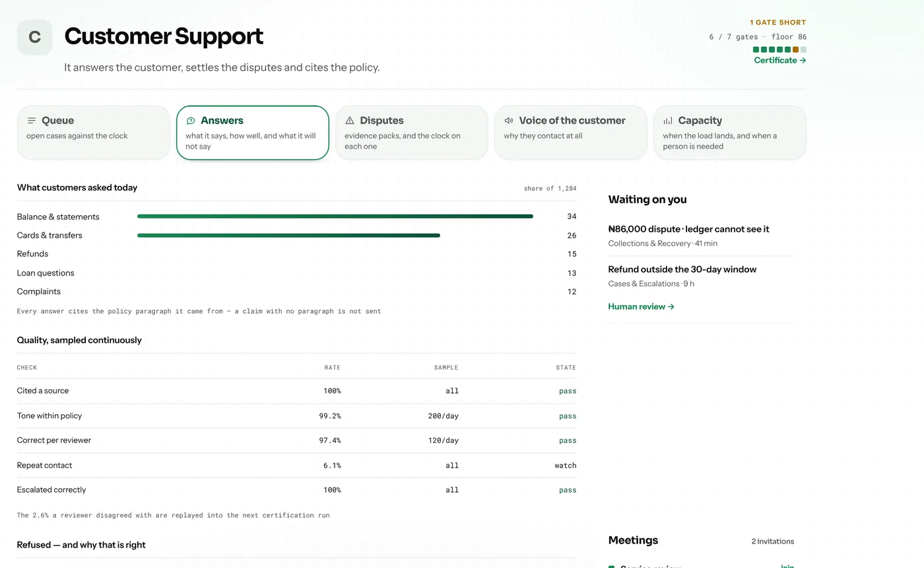Click the "2 invitations" meetings count
The width and height of the screenshot is (924, 568).
773,542
